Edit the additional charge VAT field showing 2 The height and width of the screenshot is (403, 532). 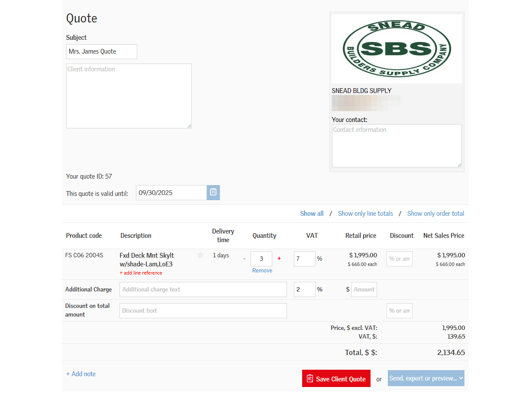tap(305, 290)
